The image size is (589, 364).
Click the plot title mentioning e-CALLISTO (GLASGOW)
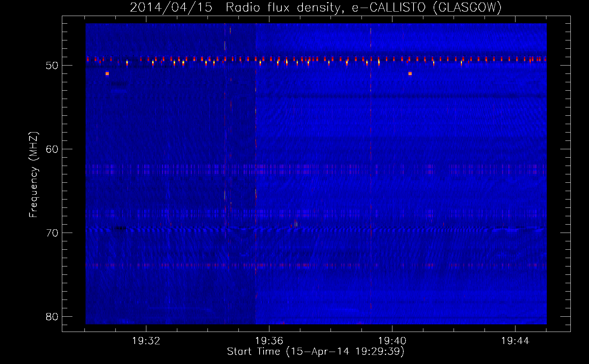coord(316,7)
